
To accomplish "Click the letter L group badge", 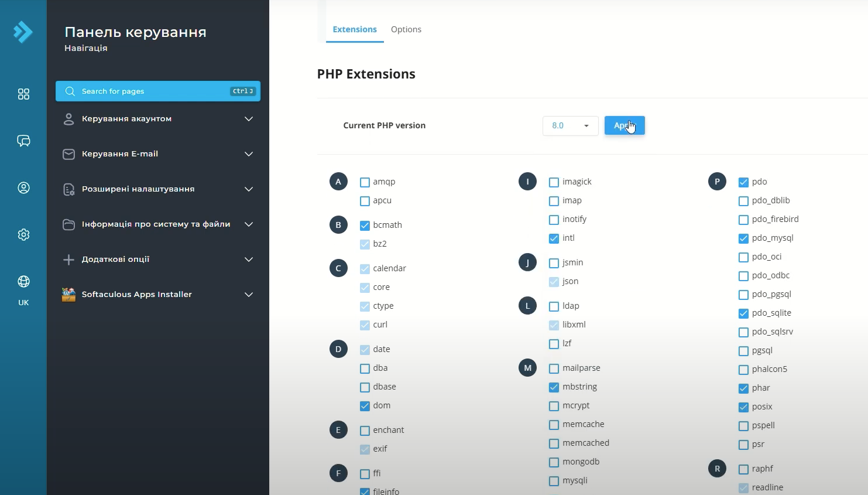I will pyautogui.click(x=527, y=306).
